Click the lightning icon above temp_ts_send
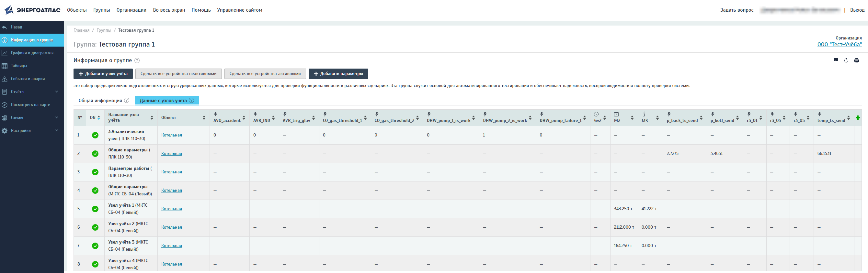The height and width of the screenshot is (273, 868). pyautogui.click(x=819, y=114)
